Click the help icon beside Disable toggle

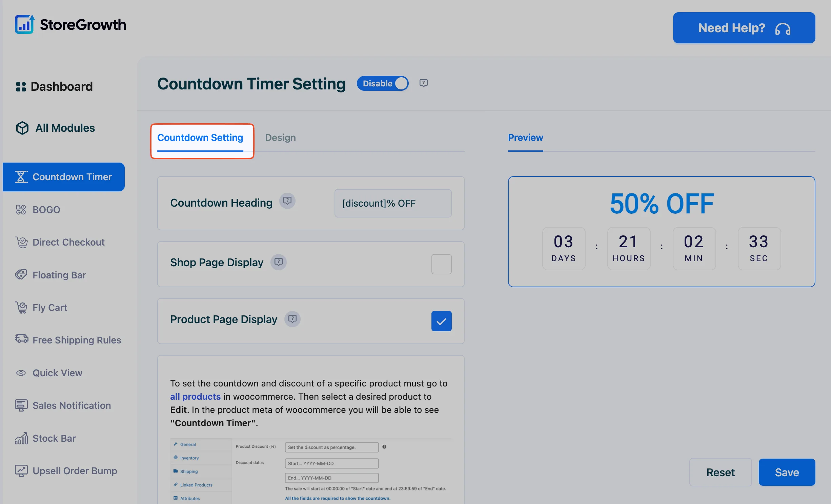423,83
